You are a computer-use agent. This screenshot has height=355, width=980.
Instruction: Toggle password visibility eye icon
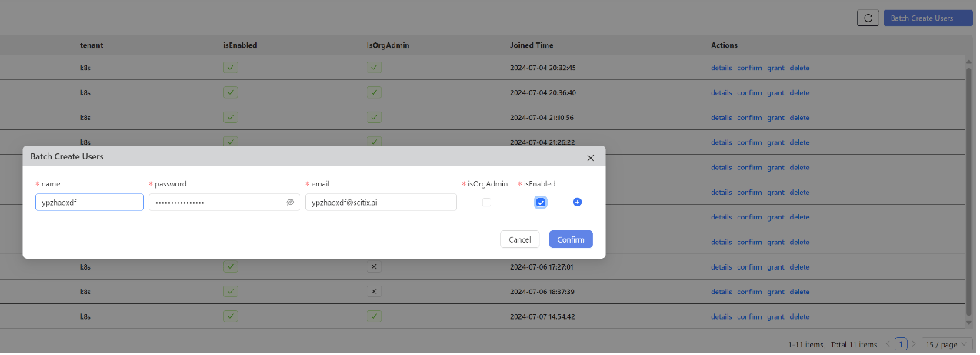coord(290,202)
